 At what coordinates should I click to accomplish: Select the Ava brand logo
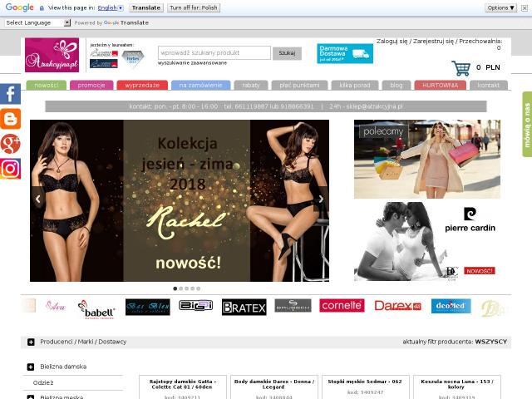click(56, 306)
